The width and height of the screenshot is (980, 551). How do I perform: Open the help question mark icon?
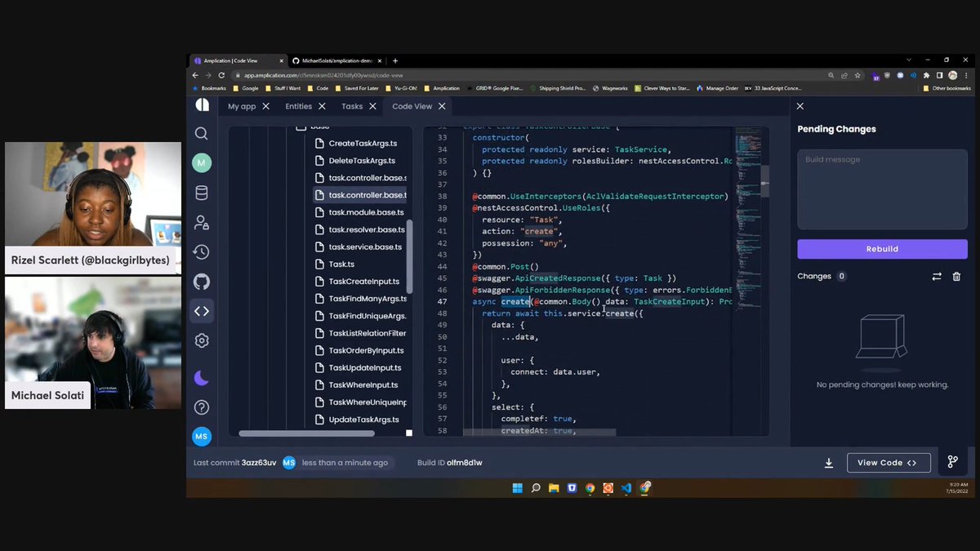(202, 407)
